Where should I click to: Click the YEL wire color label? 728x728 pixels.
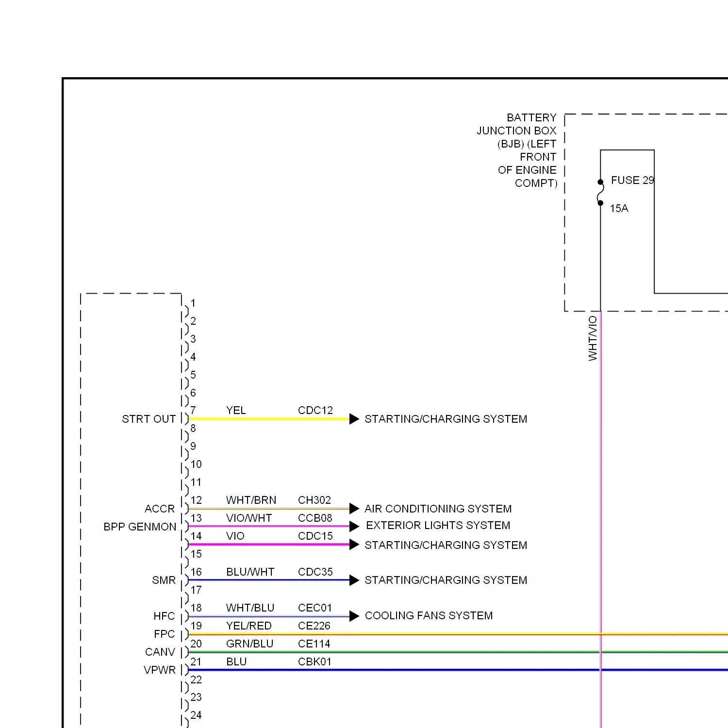click(236, 411)
